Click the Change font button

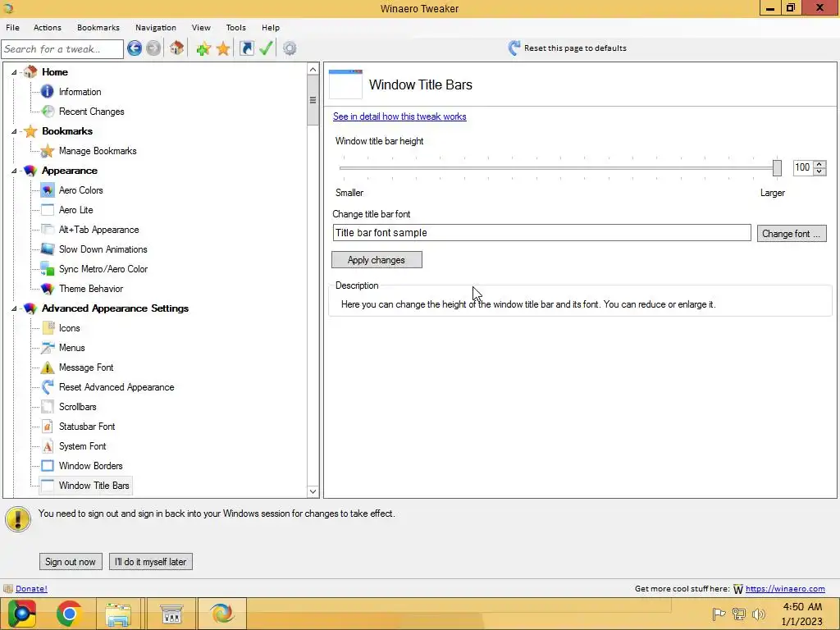coord(792,234)
